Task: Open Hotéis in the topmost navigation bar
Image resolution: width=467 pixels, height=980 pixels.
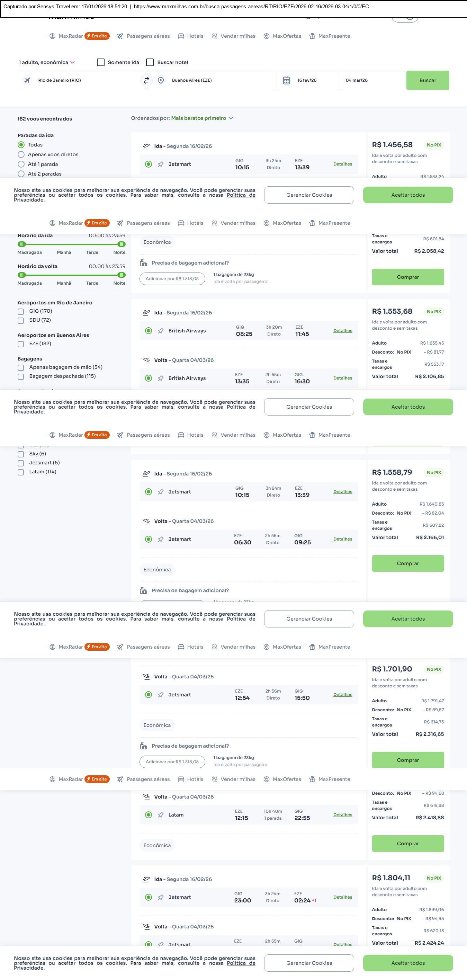Action: tap(191, 36)
